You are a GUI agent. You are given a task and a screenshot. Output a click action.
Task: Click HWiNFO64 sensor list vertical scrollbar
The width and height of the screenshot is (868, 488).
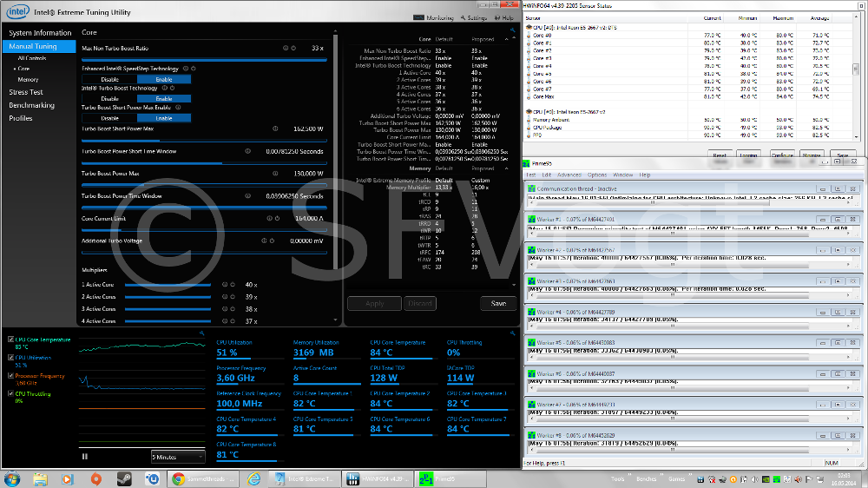point(856,76)
